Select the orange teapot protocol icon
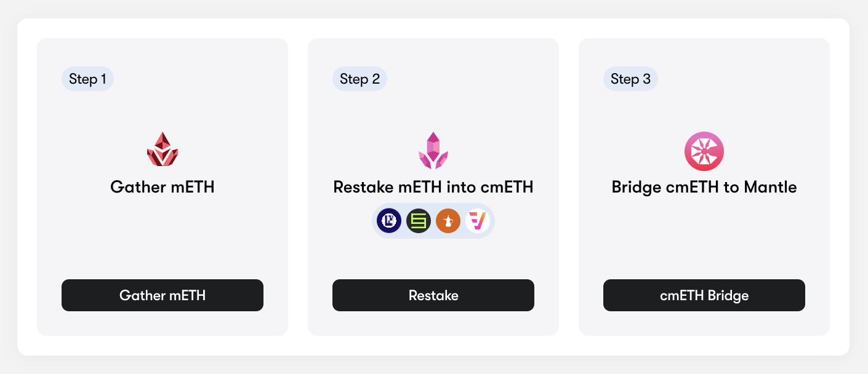This screenshot has width=868, height=374. (x=448, y=220)
